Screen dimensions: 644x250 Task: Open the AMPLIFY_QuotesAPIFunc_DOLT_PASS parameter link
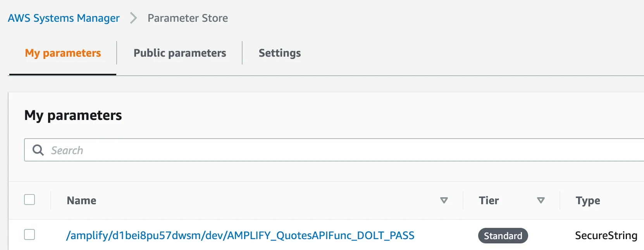(240, 236)
